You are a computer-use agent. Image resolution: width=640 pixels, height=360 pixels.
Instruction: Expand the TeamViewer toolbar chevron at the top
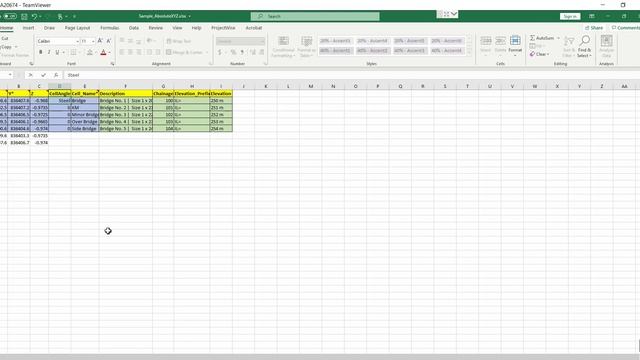[x=454, y=14]
